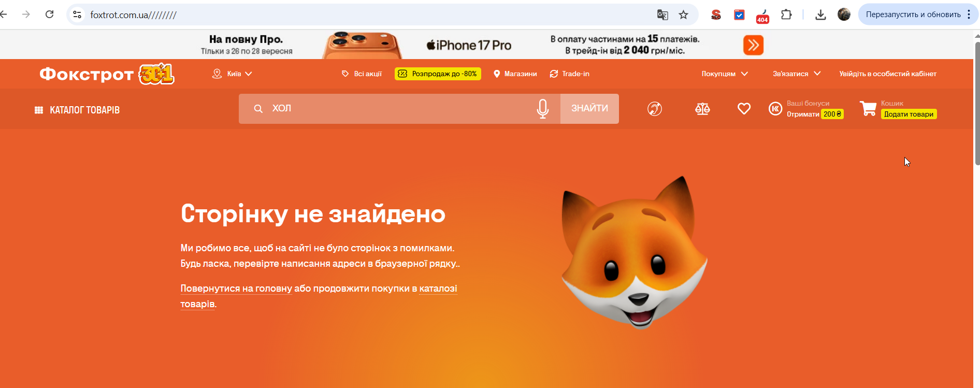Open the wishlist heart icon

[744, 109]
